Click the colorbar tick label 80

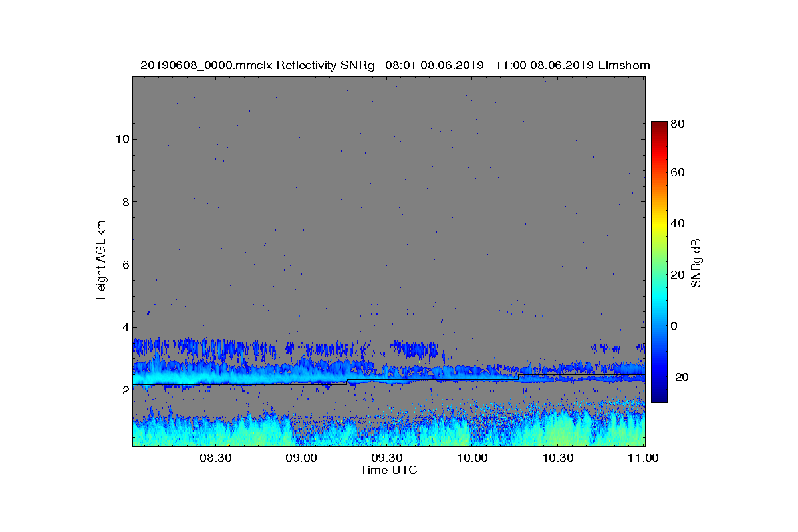678,123
